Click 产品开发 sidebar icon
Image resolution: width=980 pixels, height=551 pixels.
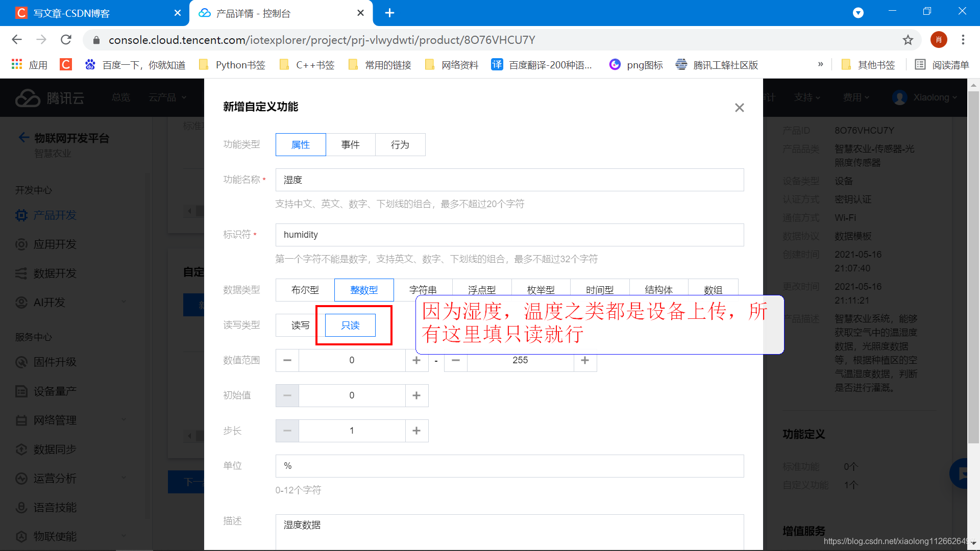21,215
